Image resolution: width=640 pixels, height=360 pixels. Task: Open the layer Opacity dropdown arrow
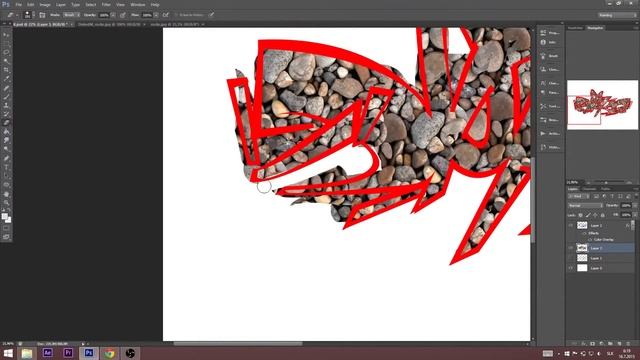(635, 205)
